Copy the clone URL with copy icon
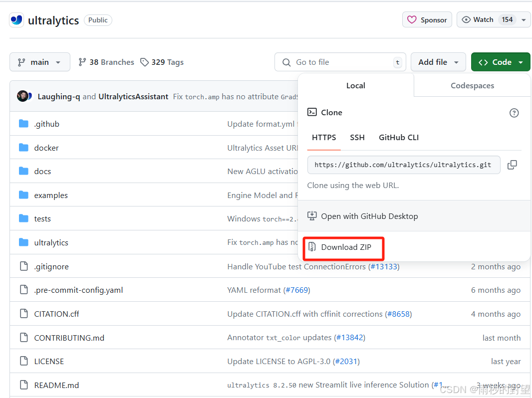 click(512, 165)
